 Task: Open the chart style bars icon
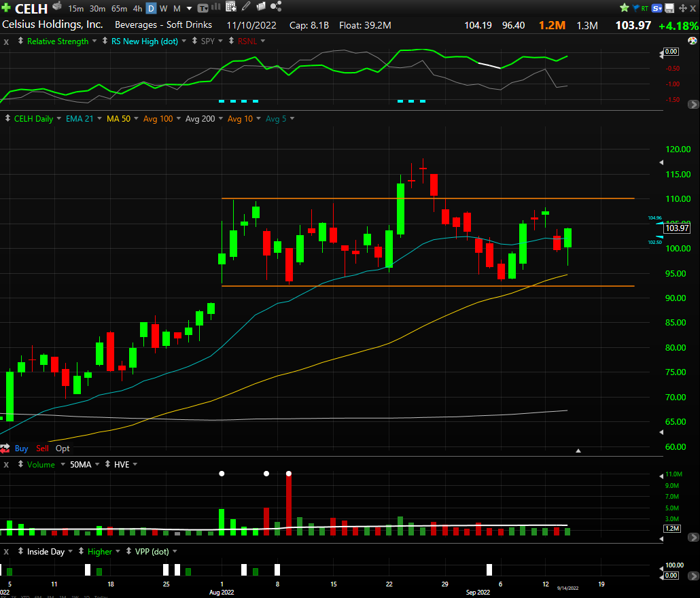point(215,7)
